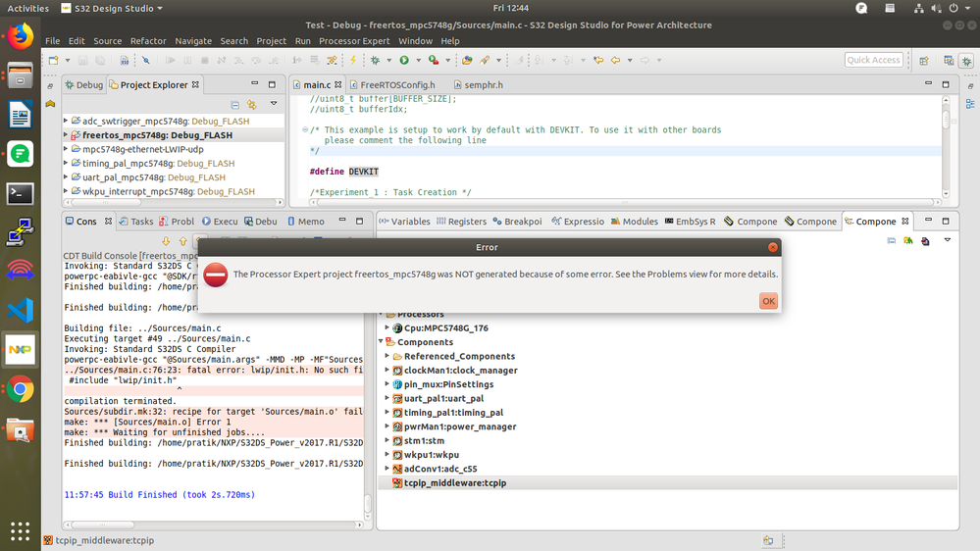Viewport: 980px width, 551px height.
Task: Open the Debug dropdown arrow in toolbar
Action: [388, 61]
